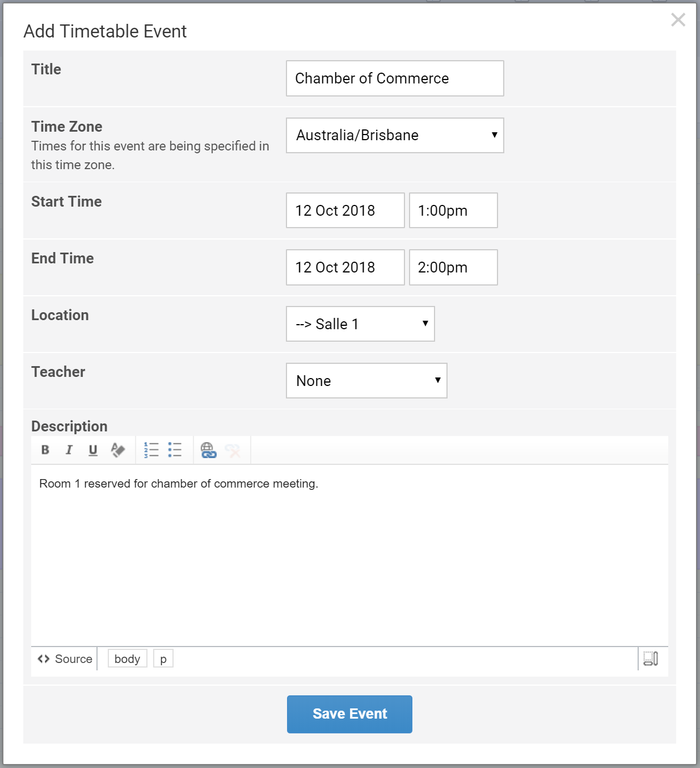Open the insert link tool

[208, 450]
